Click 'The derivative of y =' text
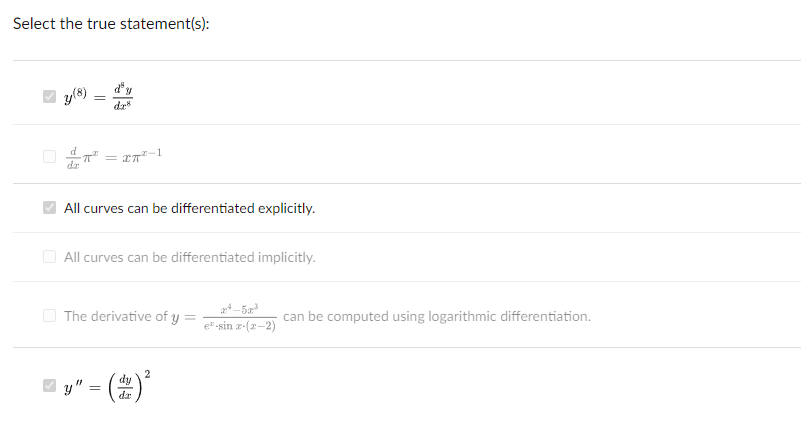This screenshot has width=801, height=428. click(x=130, y=317)
